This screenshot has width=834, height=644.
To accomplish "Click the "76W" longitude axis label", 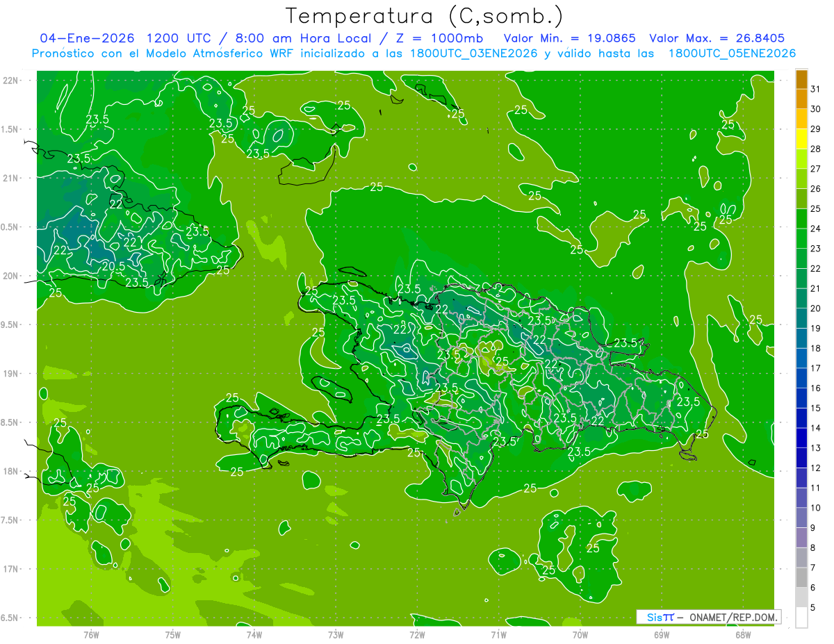I will tap(91, 635).
